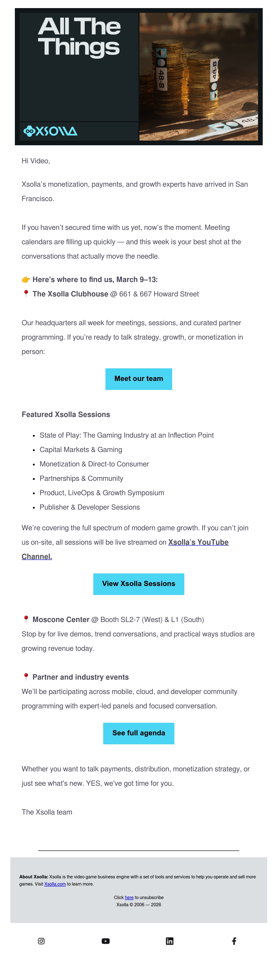Screen dimensions: 274x980
Task: Click the pin icon beside Partner and industry events
Action: [x=26, y=677]
